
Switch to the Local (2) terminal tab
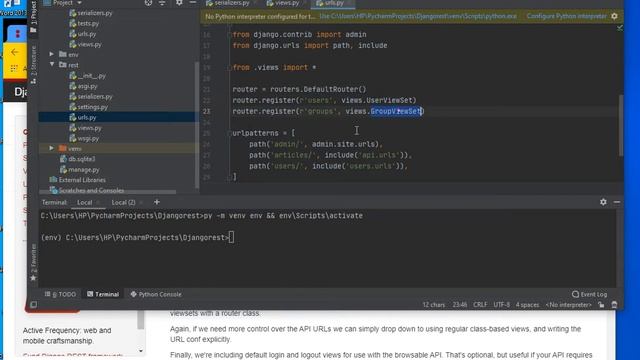point(123,202)
